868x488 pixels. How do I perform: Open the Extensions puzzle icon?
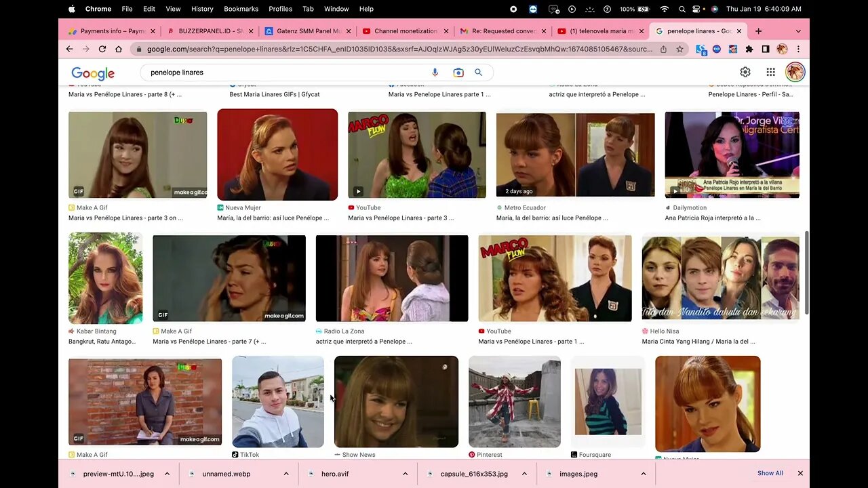point(749,49)
